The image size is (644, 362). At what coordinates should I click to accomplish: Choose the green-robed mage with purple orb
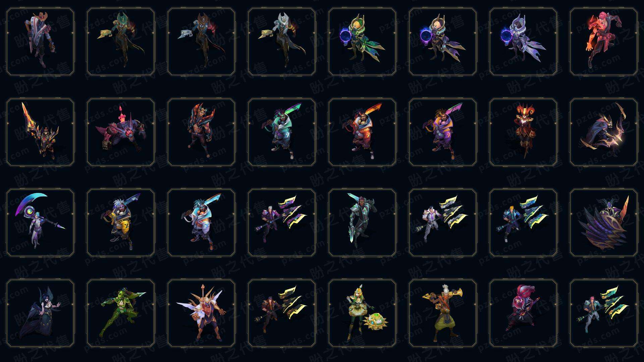pyautogui.click(x=362, y=42)
